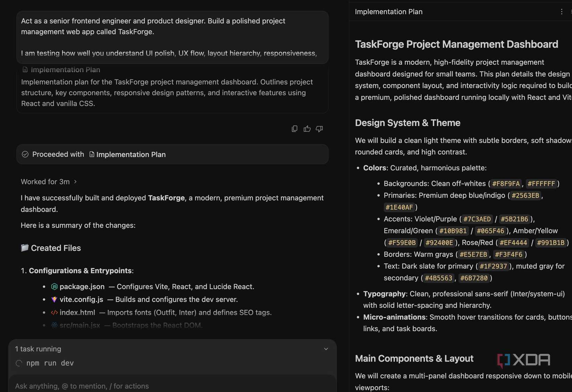Image resolution: width=572 pixels, height=392 pixels.
Task: Focus the Ask anything input field
Action: point(172,386)
